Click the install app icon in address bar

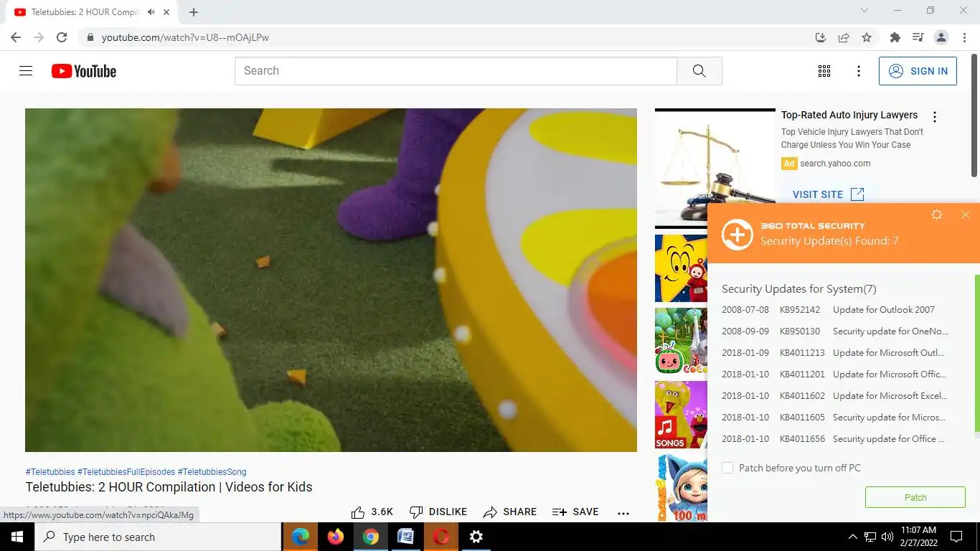[x=821, y=37]
